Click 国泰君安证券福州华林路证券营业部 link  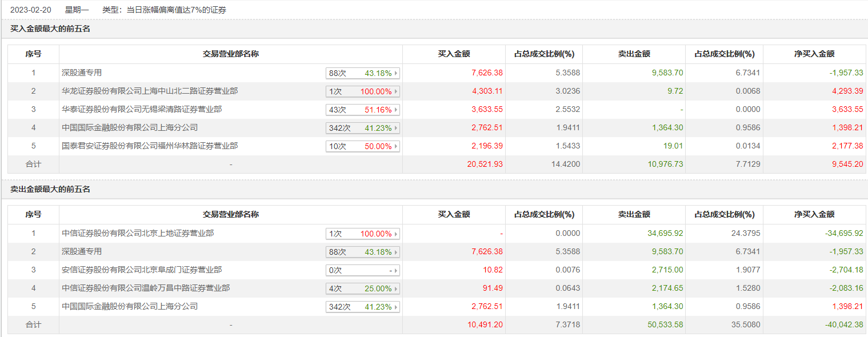tap(150, 146)
